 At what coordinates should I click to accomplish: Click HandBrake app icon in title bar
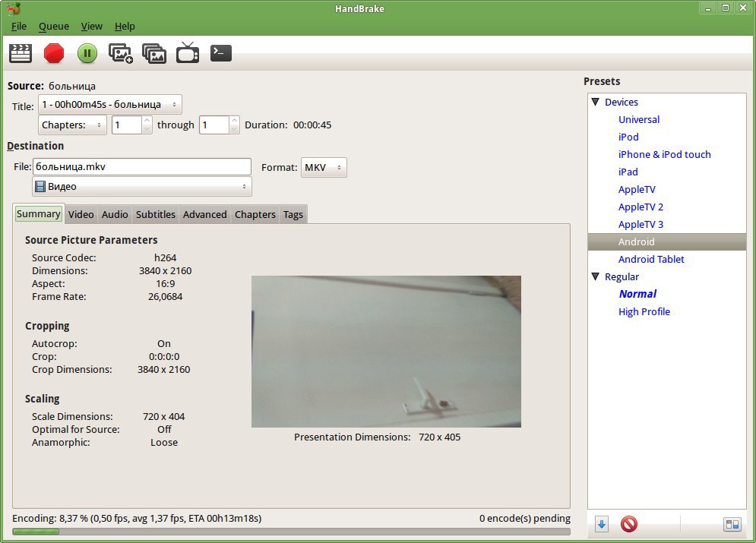(13, 8)
